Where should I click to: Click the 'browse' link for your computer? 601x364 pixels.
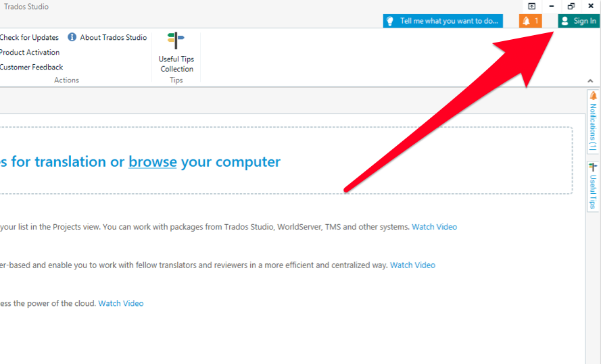coord(153,162)
